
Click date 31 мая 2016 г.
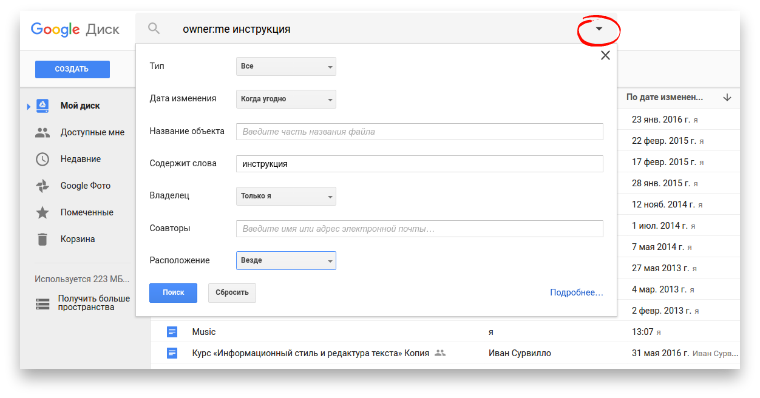tap(660, 353)
